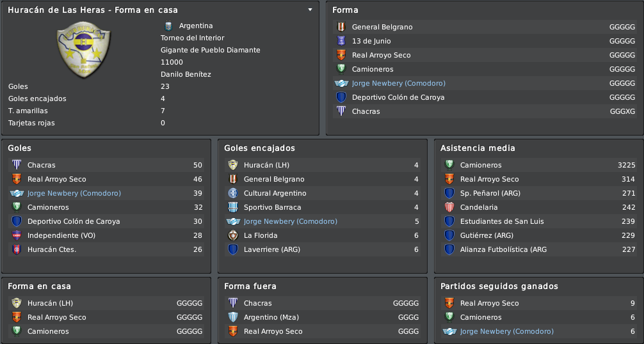The width and height of the screenshot is (644, 344).
Task: Click Sportivo Barraca club badge
Action: (x=233, y=207)
